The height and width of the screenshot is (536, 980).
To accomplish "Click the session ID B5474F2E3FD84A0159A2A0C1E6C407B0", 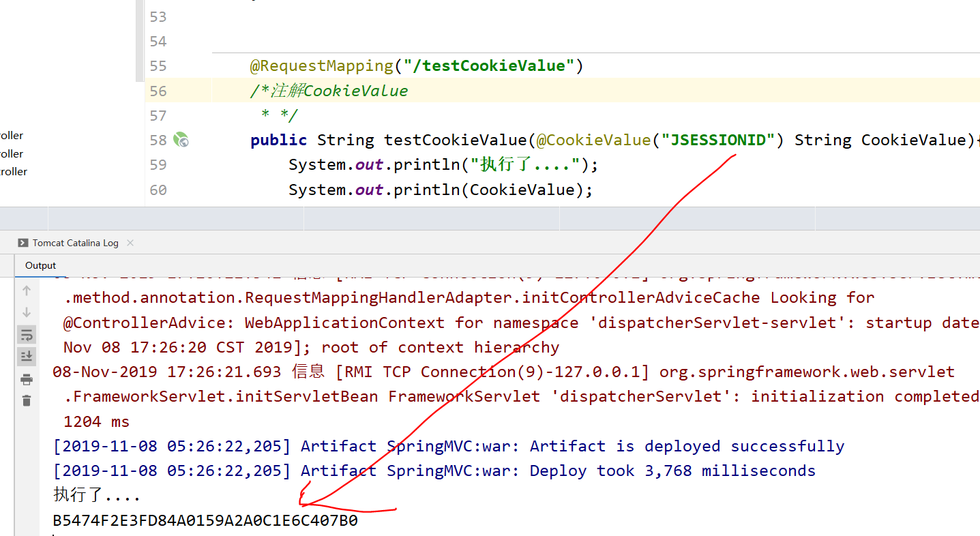I will pos(205,521).
